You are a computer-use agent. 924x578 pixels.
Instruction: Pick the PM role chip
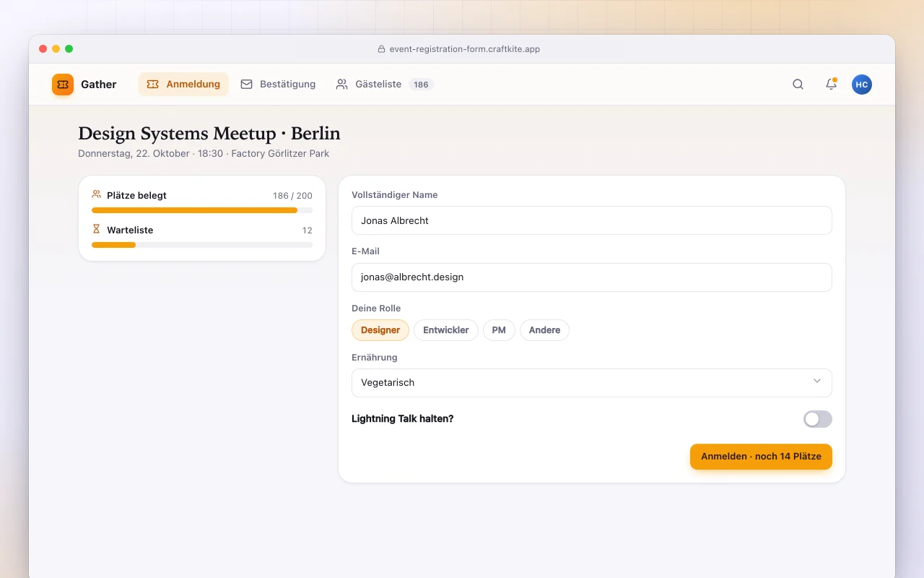(x=499, y=330)
